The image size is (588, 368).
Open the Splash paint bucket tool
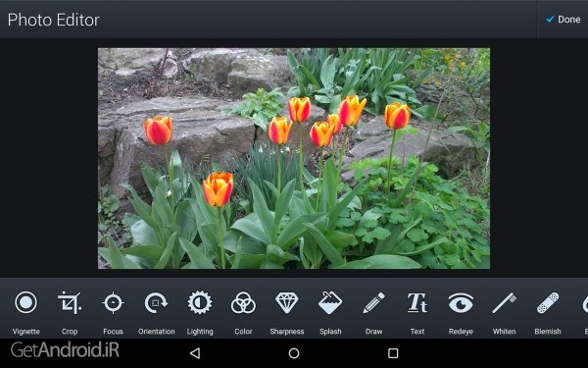[x=330, y=302]
